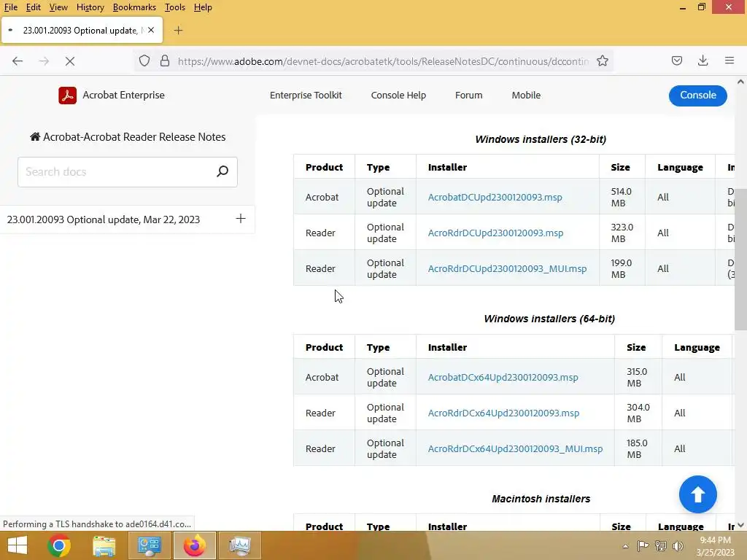Open the File menu
747x560 pixels.
click(10, 7)
